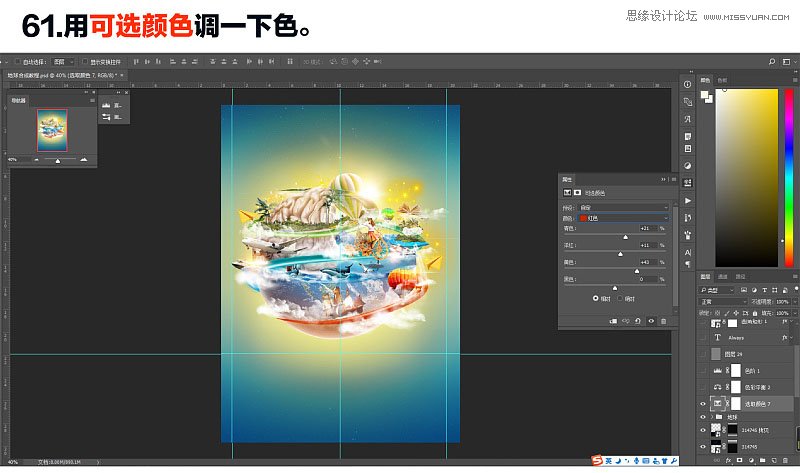Screen dimensions: 800x473
Task: Close the 地球合成教程.psd document tab
Action: click(122, 75)
